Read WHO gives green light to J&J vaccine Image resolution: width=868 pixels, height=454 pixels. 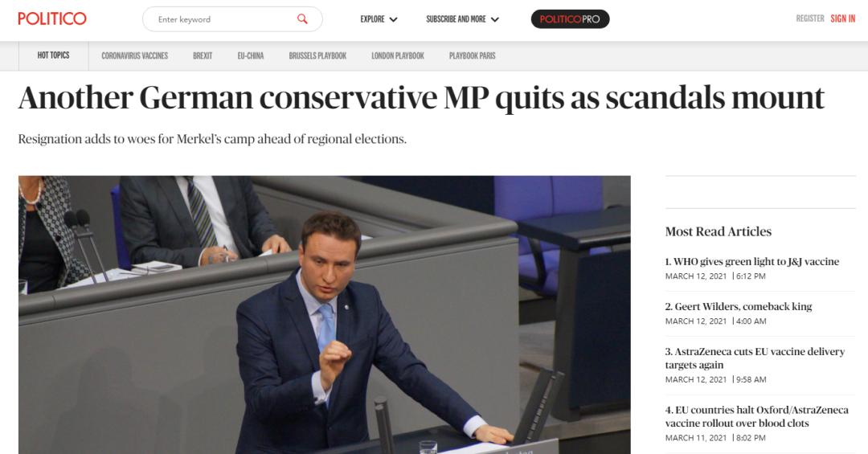752,261
